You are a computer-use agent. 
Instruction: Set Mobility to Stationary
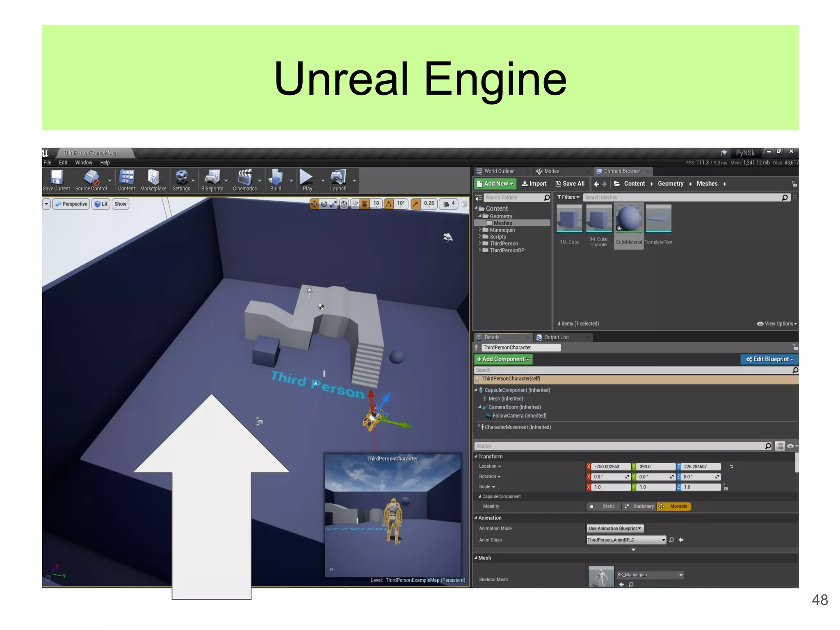click(639, 507)
